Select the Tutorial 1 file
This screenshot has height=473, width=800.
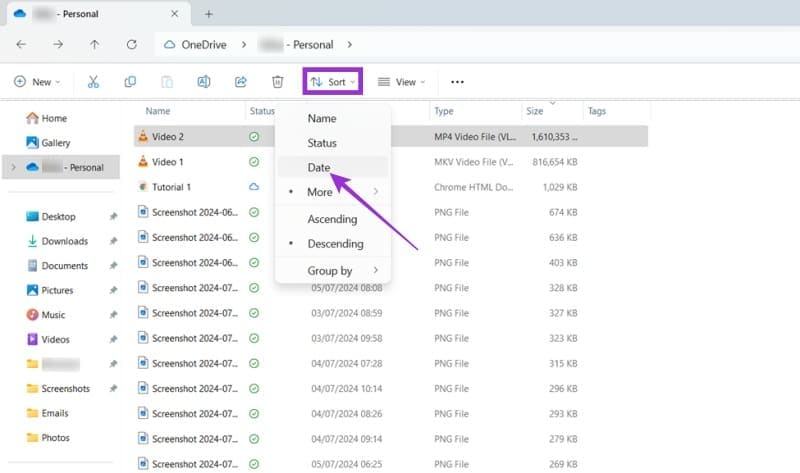pos(171,187)
